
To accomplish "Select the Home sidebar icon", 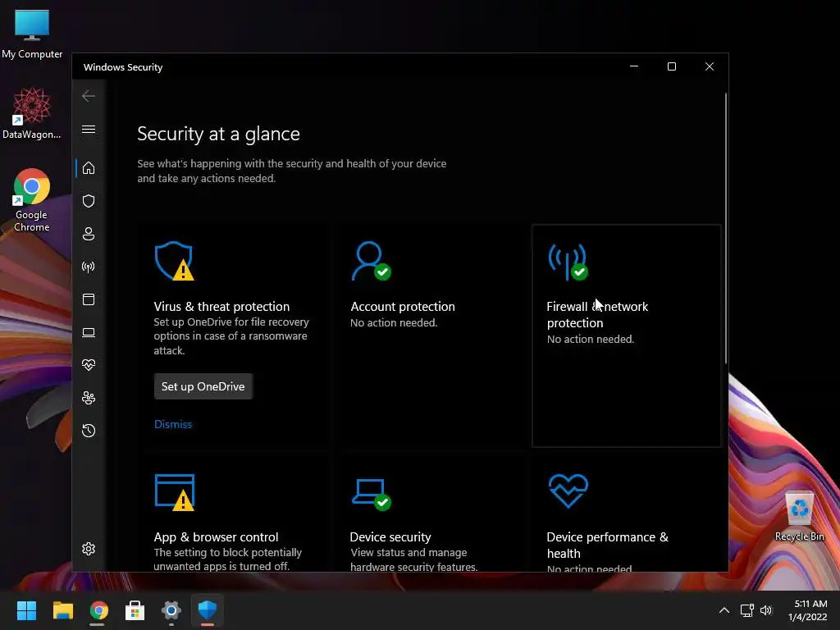I will coord(89,168).
